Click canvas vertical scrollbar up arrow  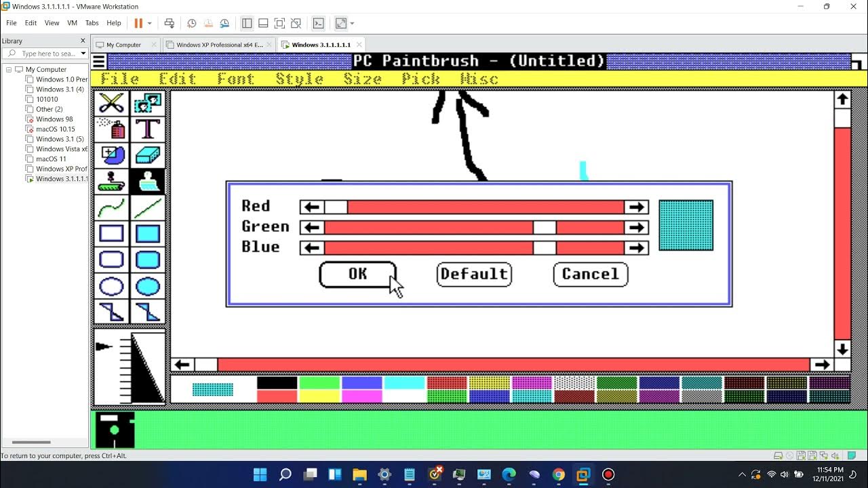pyautogui.click(x=842, y=100)
